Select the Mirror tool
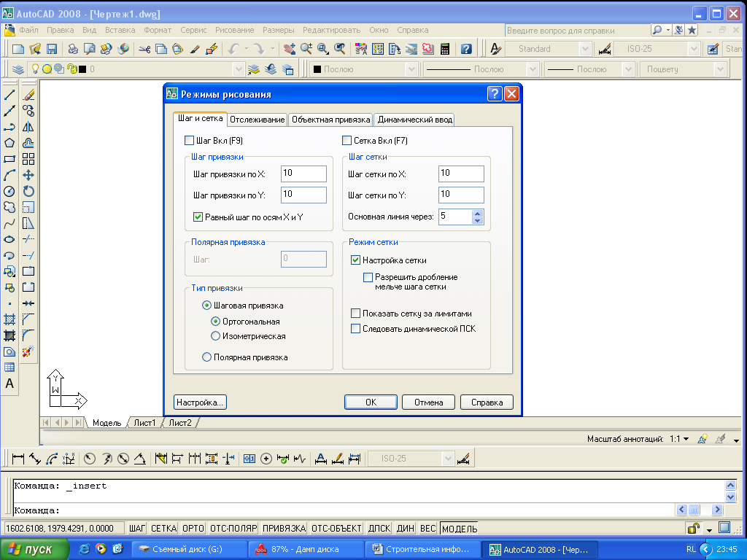Screen dimensions: 747x560 [28, 127]
